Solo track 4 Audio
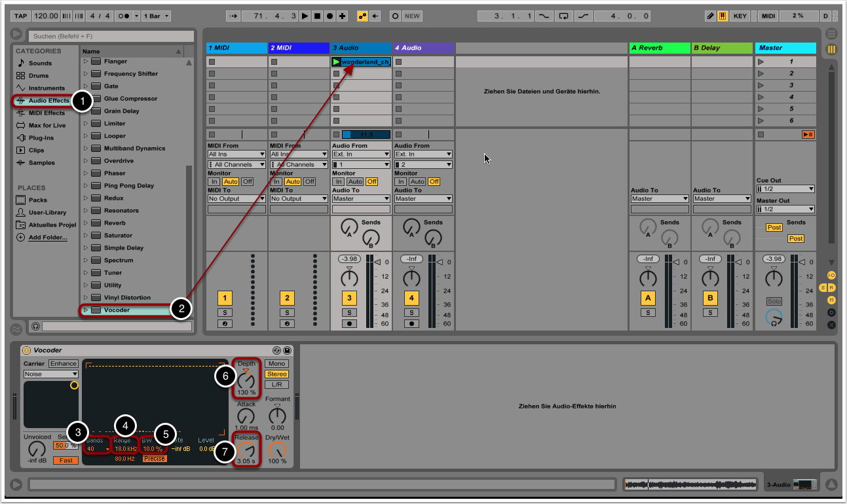This screenshot has height=504, width=847. pos(411,313)
